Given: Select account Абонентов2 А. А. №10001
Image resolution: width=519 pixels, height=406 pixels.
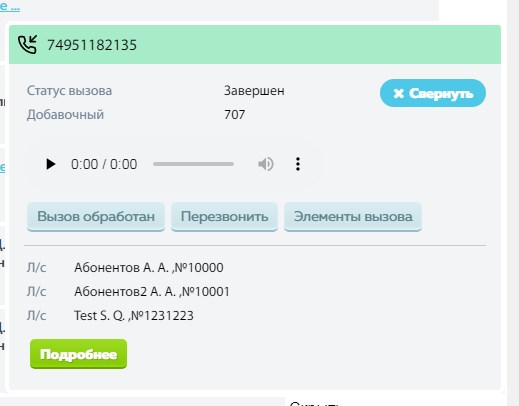Looking at the screenshot, I should pos(152,292).
